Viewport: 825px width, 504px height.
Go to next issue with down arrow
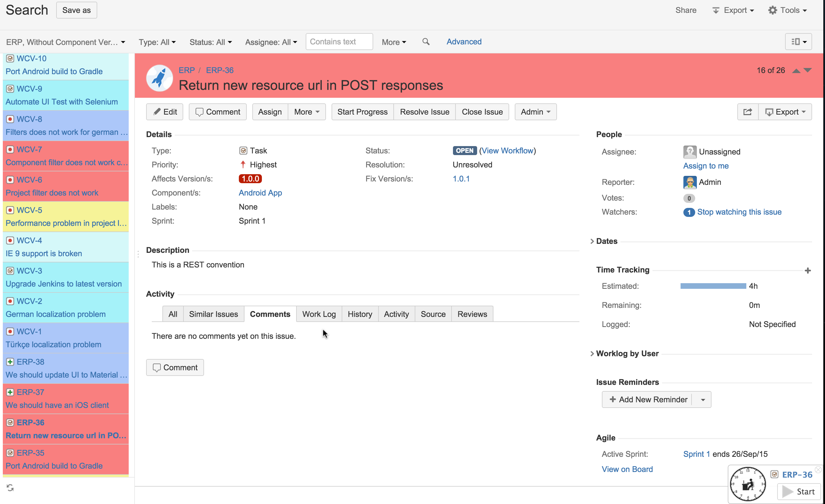808,70
